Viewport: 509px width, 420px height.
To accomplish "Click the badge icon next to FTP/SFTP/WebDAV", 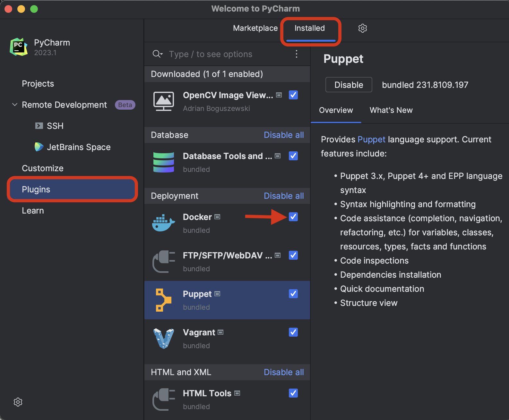I will point(278,255).
